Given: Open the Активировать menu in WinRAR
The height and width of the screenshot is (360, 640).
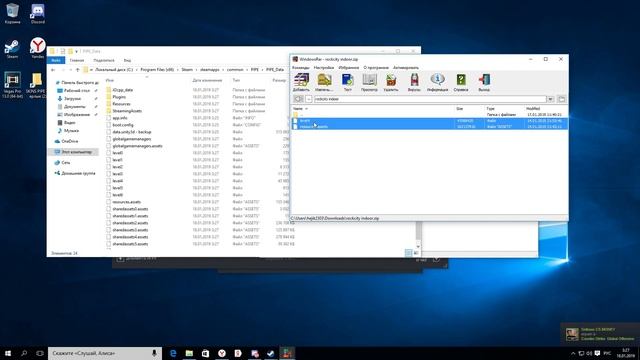Looking at the screenshot, I should point(406,67).
